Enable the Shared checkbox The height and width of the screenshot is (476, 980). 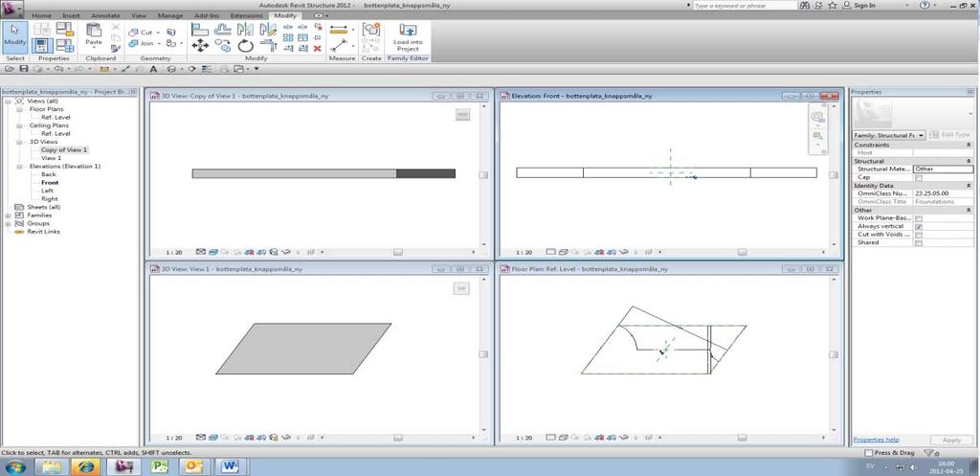[x=918, y=242]
